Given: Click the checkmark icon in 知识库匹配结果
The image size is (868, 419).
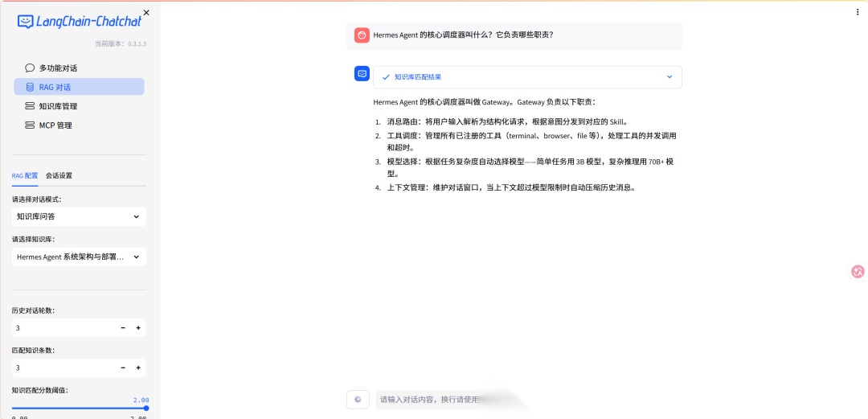Looking at the screenshot, I should [x=386, y=77].
